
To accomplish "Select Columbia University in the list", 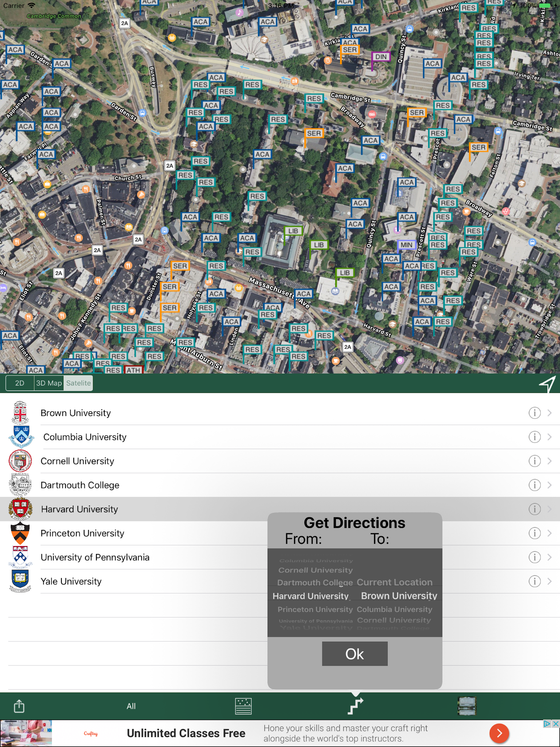I will click(280, 437).
